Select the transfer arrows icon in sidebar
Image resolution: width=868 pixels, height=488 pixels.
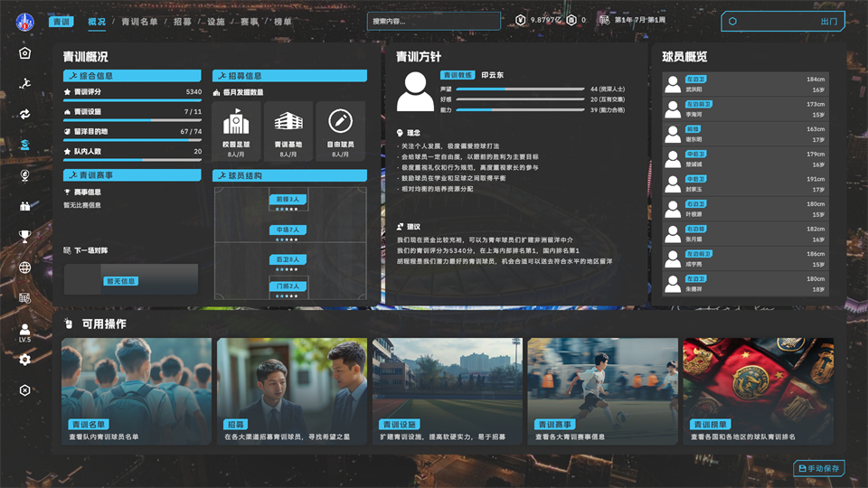pos(24,114)
